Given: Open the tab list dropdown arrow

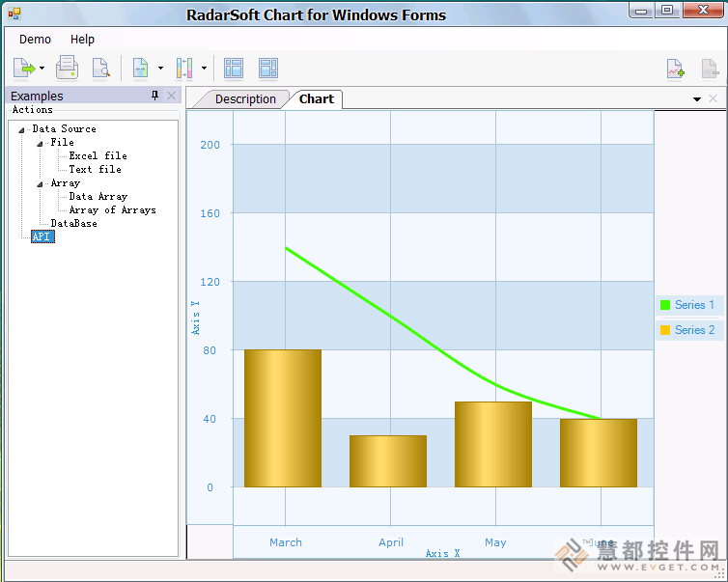Looking at the screenshot, I should (x=697, y=98).
